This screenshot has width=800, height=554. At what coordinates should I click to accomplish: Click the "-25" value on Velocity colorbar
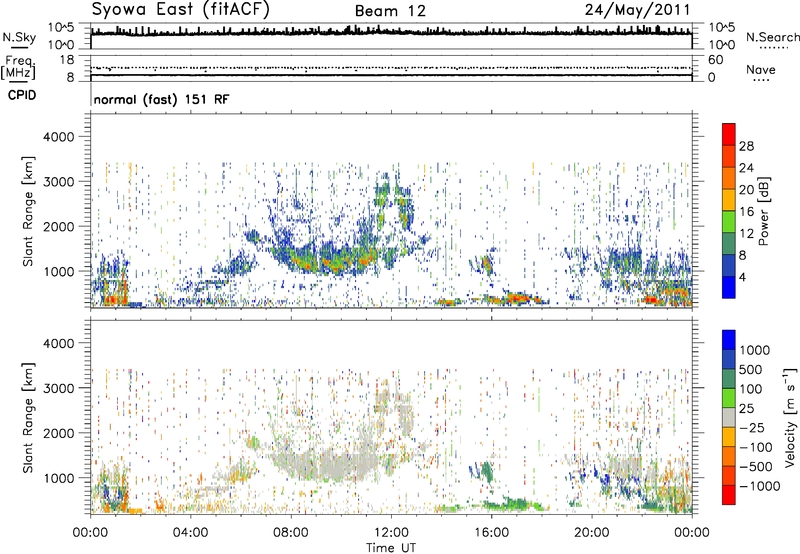click(750, 427)
